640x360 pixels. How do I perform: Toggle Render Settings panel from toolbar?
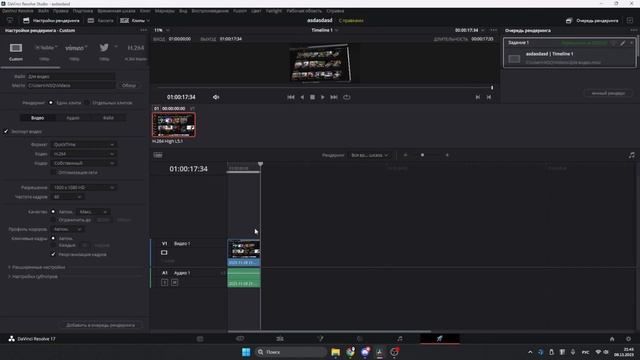point(51,20)
